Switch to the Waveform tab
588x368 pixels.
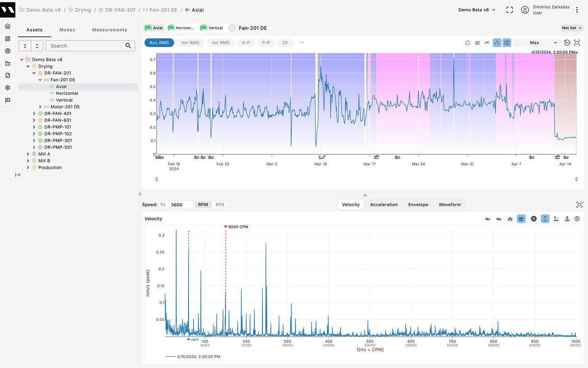tap(450, 205)
